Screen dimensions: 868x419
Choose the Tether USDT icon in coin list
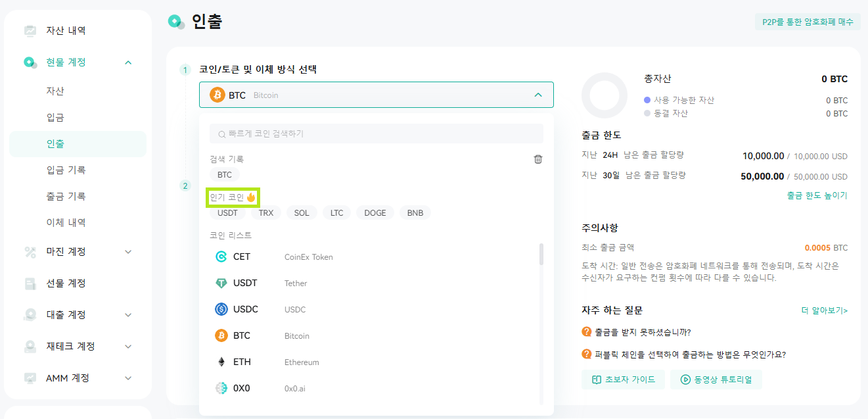point(221,283)
